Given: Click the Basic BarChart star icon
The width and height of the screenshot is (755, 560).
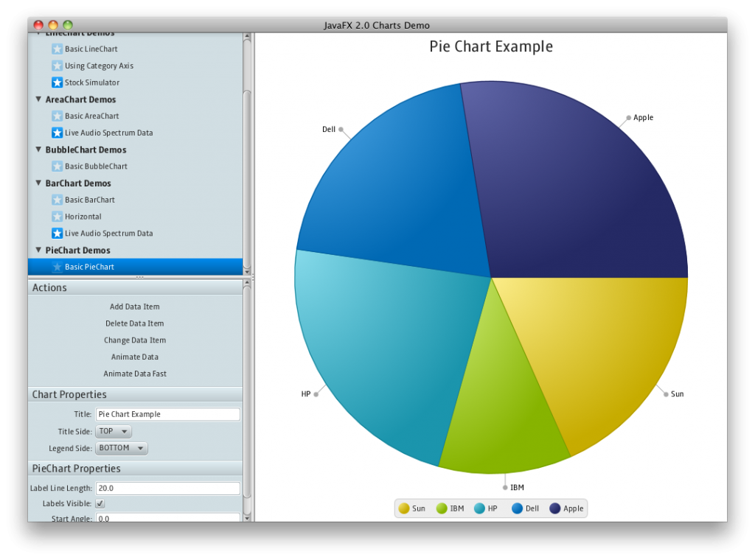Looking at the screenshot, I should point(58,200).
